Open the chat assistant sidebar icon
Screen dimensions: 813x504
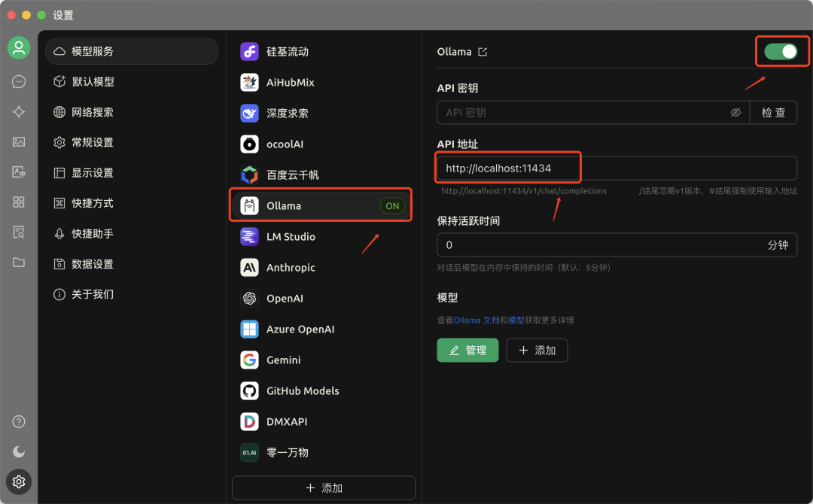point(19,82)
